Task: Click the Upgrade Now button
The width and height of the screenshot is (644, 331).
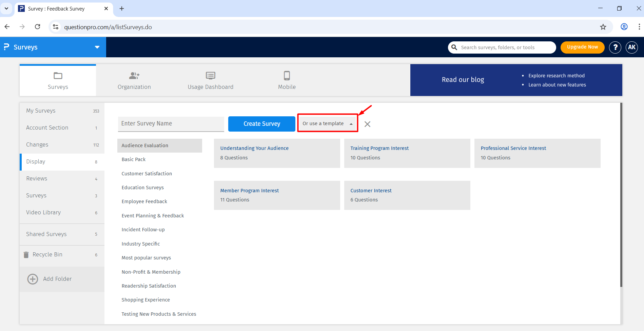Action: [583, 47]
